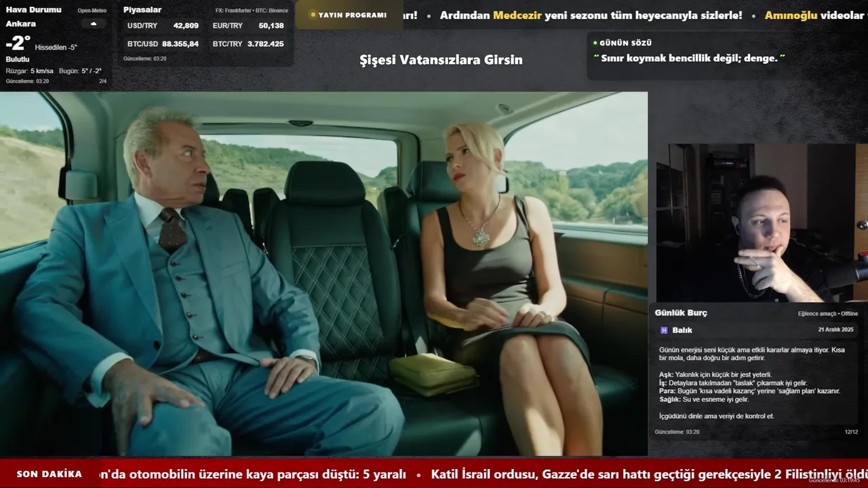Open the Yayın Programı button

pos(349,15)
